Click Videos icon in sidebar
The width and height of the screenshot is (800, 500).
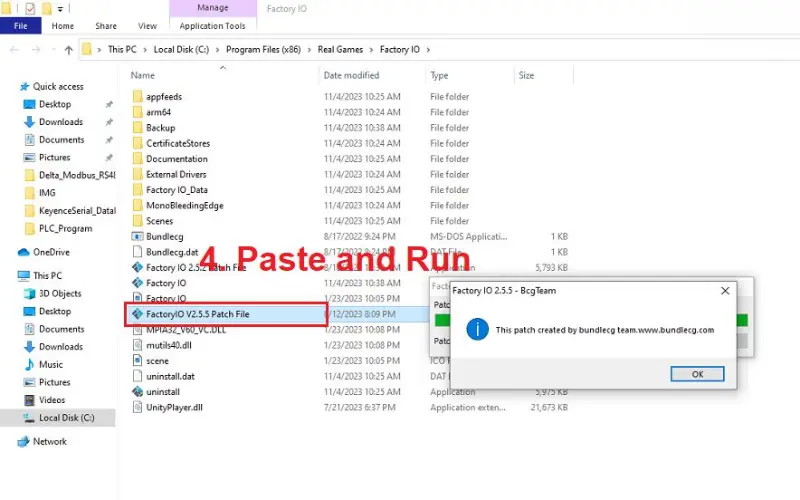point(29,400)
